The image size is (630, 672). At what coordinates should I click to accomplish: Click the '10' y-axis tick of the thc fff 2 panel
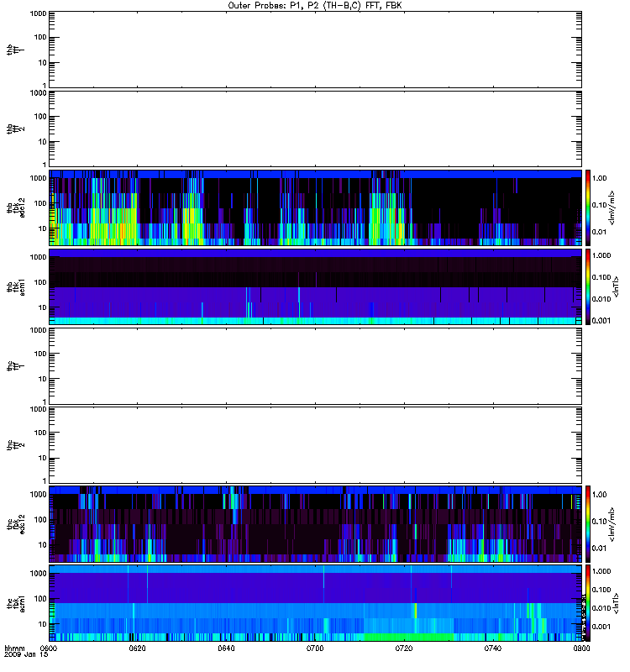click(43, 458)
